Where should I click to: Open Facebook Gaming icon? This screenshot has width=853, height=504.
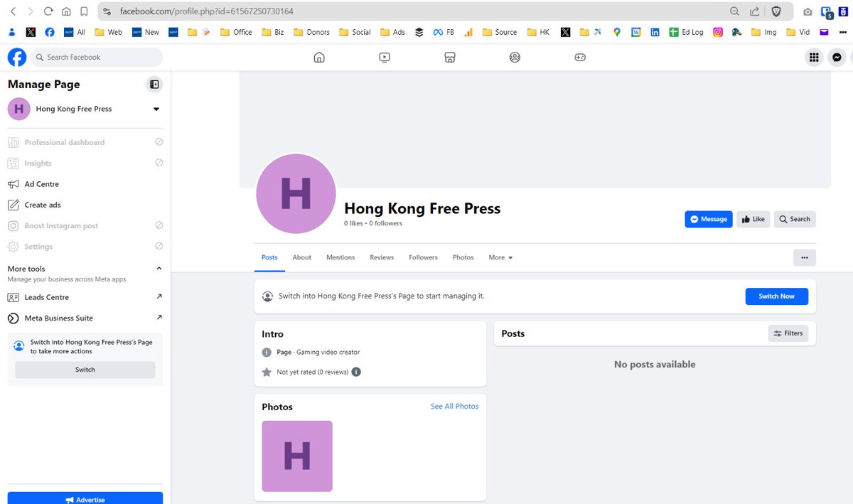580,58
